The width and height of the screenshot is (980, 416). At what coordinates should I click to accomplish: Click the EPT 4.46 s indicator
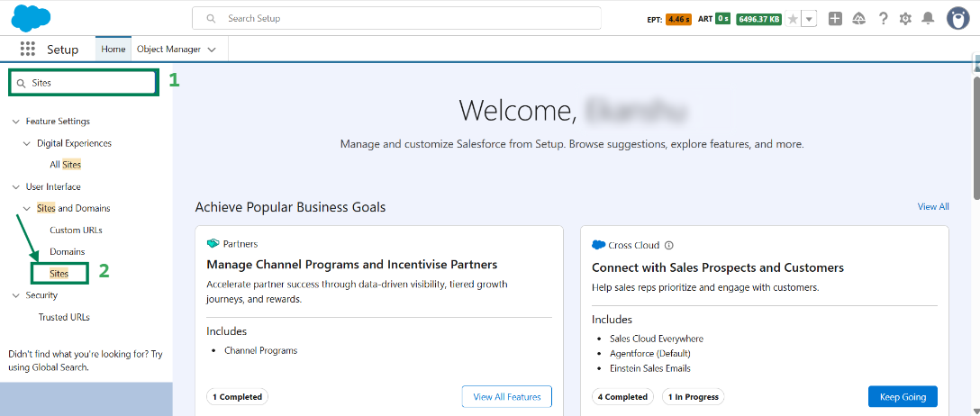[667, 19]
